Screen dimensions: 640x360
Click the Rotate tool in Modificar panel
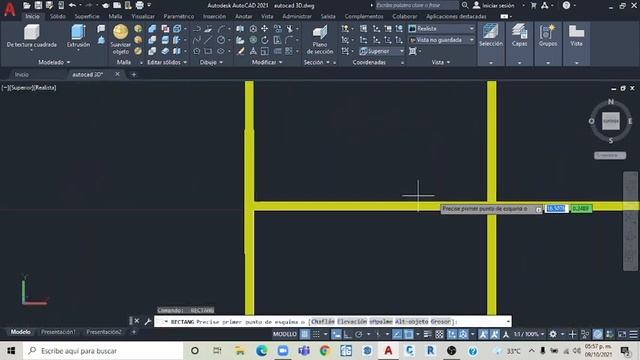[x=264, y=40]
